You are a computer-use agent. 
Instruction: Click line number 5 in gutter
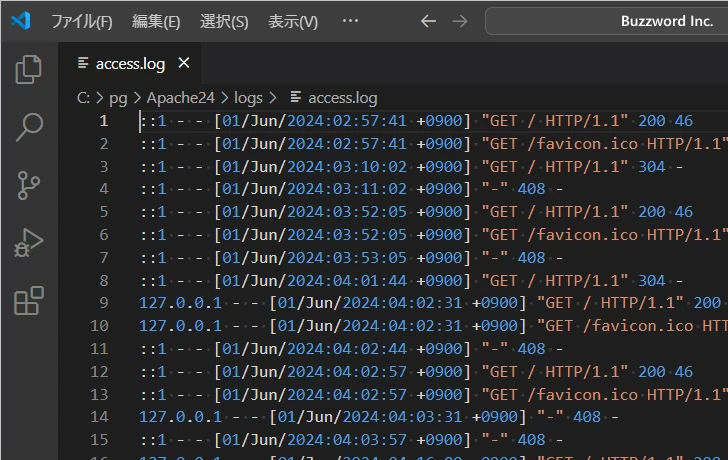point(104,212)
